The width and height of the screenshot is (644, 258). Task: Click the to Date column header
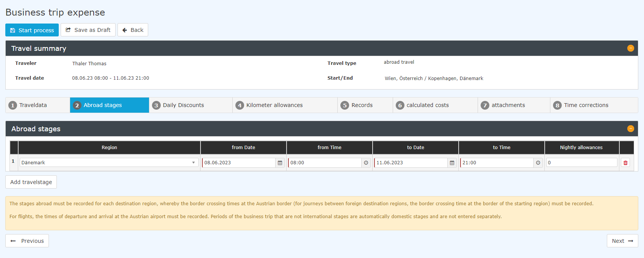pyautogui.click(x=415, y=148)
